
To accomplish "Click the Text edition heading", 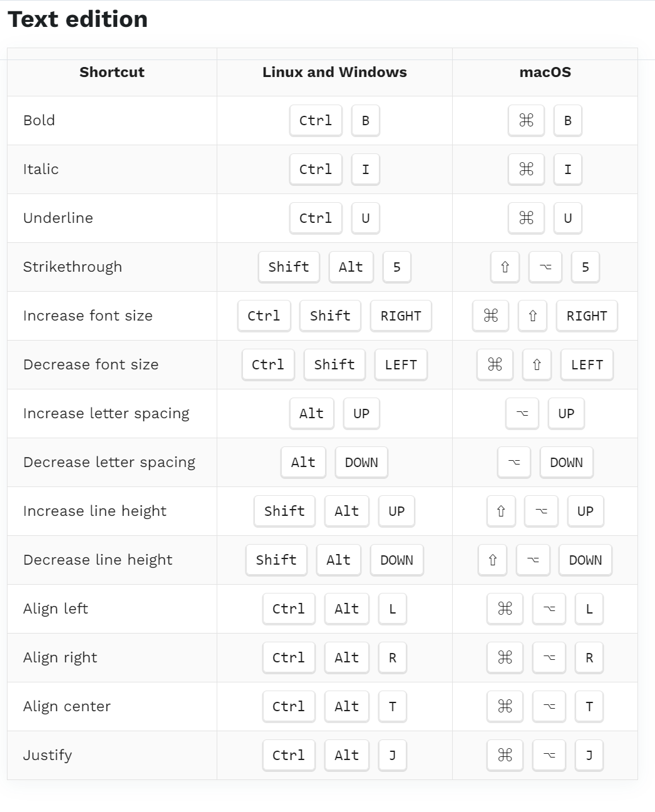I will click(78, 19).
